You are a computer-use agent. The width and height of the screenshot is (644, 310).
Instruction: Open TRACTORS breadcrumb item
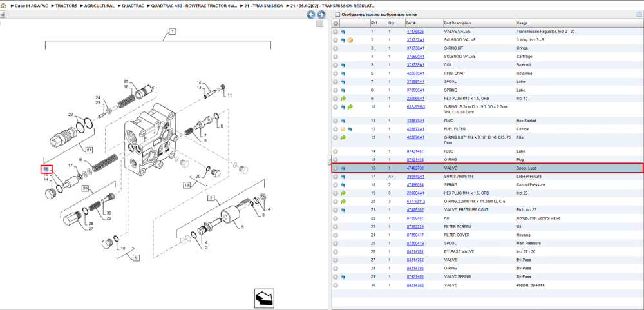click(x=66, y=6)
